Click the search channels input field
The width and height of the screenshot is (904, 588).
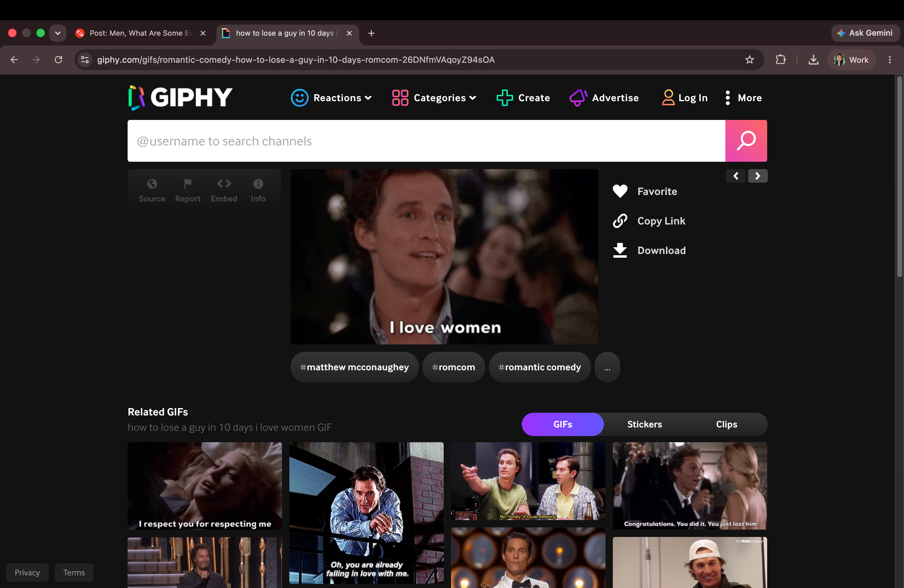tap(426, 141)
